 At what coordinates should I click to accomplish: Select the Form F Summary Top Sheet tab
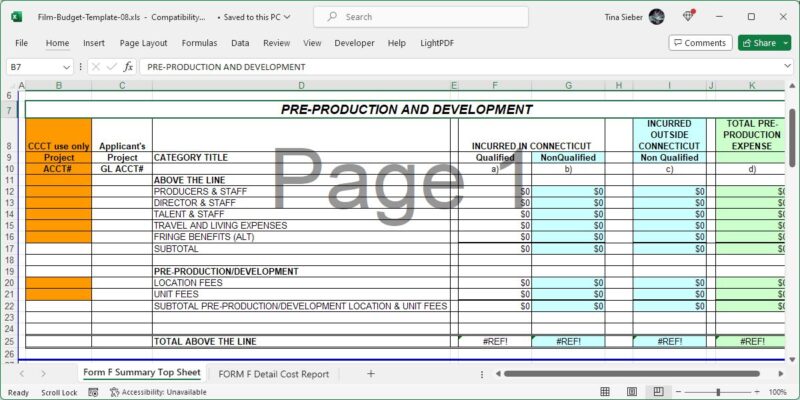click(142, 372)
